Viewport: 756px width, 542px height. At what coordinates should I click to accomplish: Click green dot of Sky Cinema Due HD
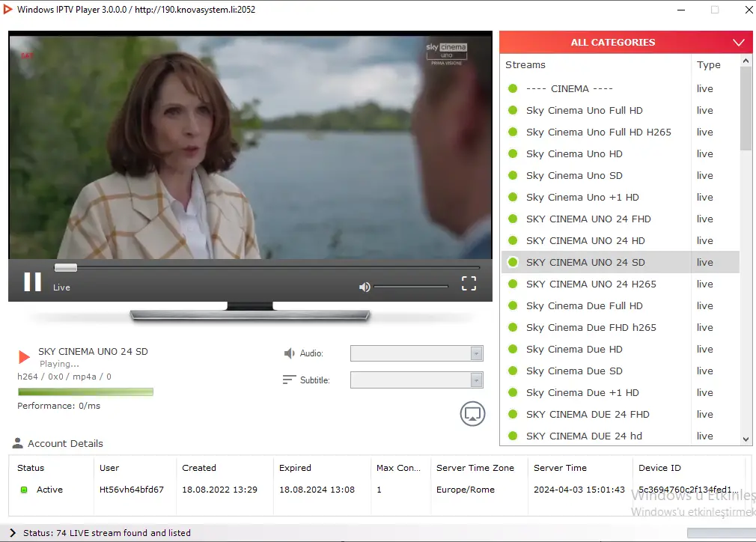click(x=513, y=349)
